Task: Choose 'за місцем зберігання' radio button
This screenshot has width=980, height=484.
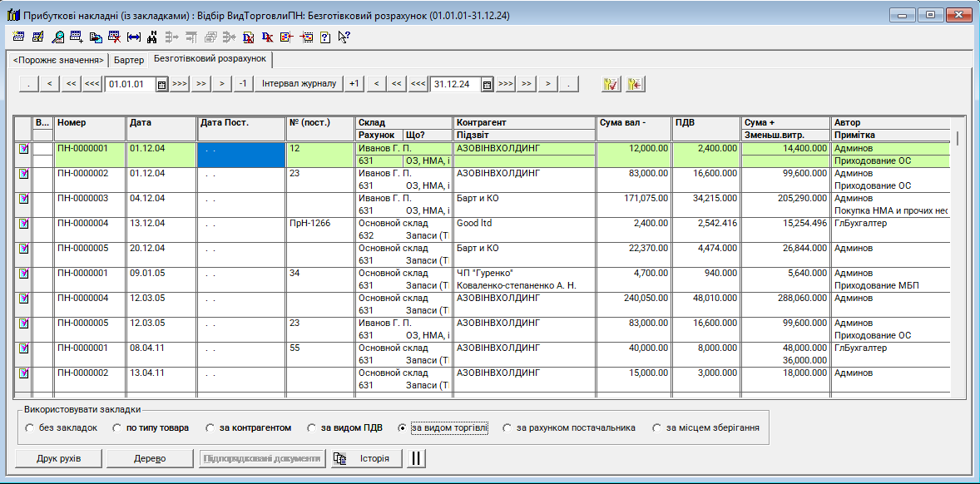Action: (659, 428)
